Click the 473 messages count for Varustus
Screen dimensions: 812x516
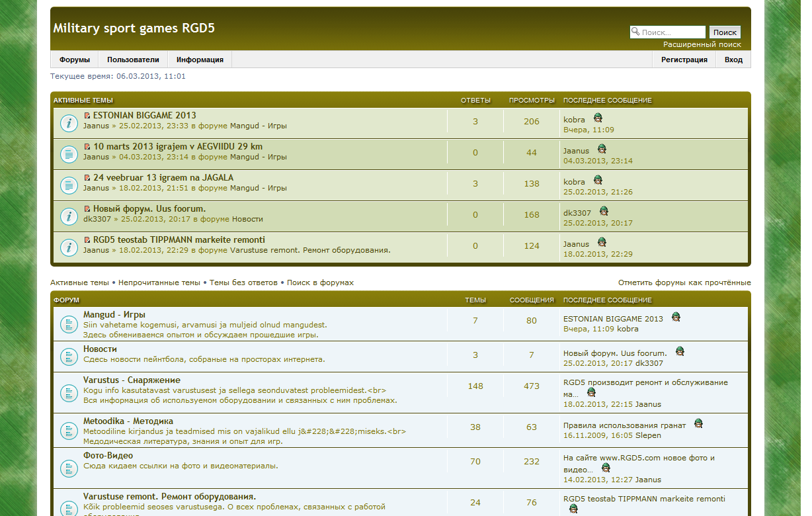[532, 386]
